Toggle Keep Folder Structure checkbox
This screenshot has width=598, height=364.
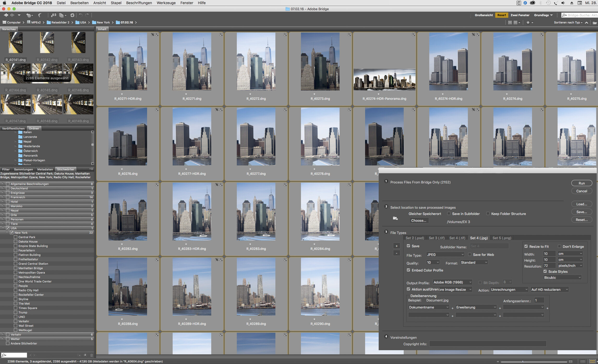point(488,213)
